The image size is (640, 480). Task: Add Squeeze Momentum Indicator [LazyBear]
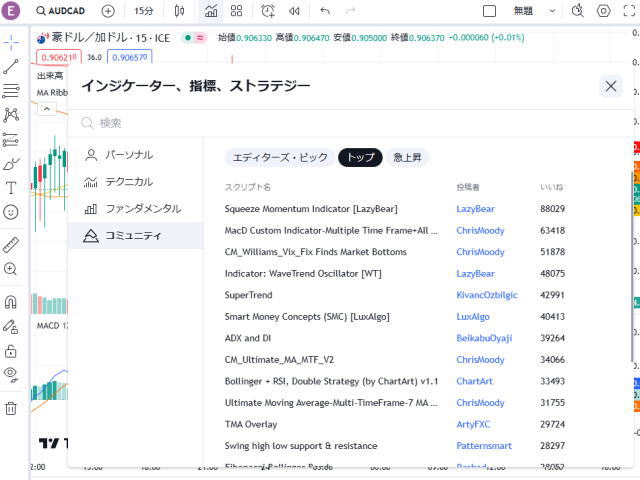click(311, 209)
